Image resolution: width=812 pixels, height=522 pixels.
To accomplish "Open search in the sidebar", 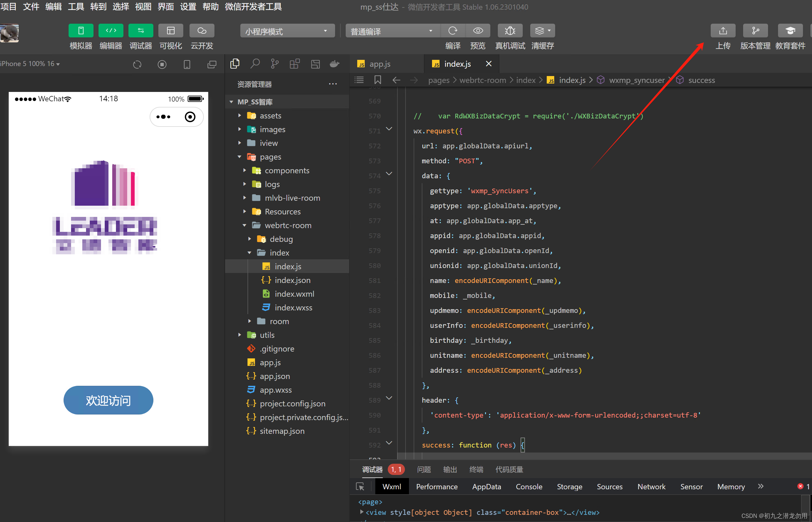I will click(255, 64).
